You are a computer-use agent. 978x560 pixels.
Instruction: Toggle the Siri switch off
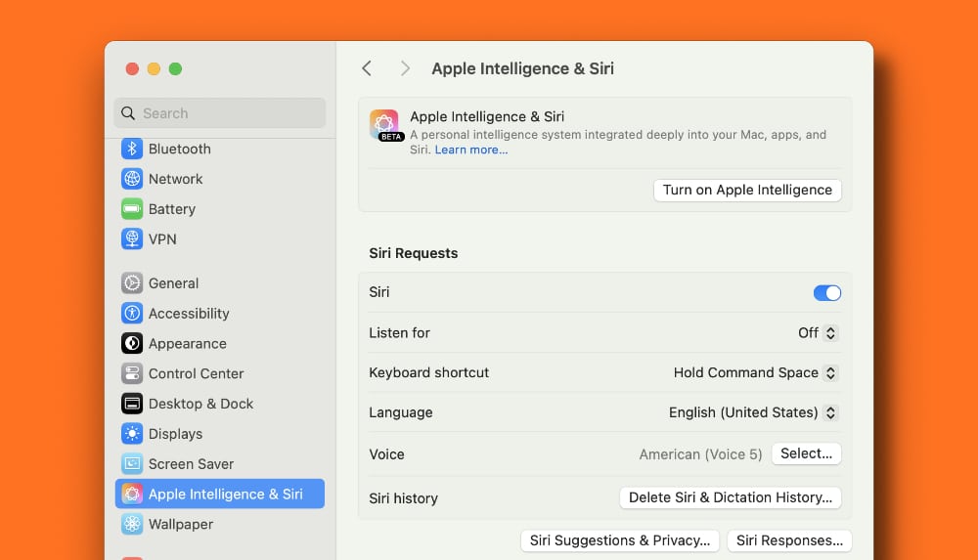[827, 292]
